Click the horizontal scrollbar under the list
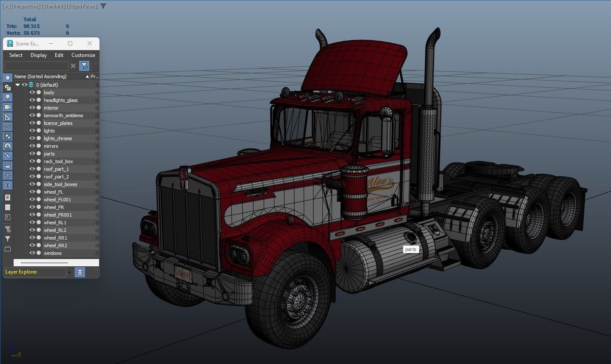Screen dimensions: 611x364 tap(45, 262)
